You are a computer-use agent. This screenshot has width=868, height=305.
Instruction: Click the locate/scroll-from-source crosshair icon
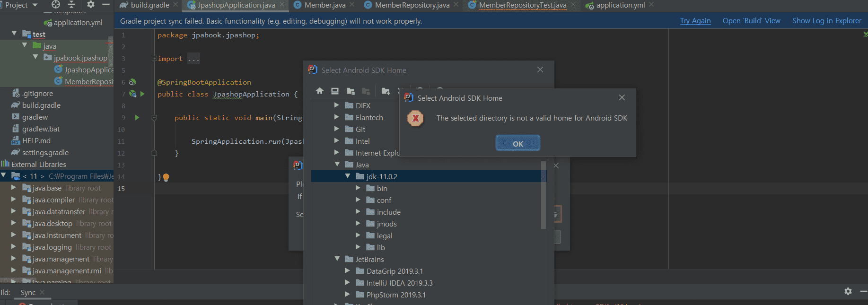(56, 5)
